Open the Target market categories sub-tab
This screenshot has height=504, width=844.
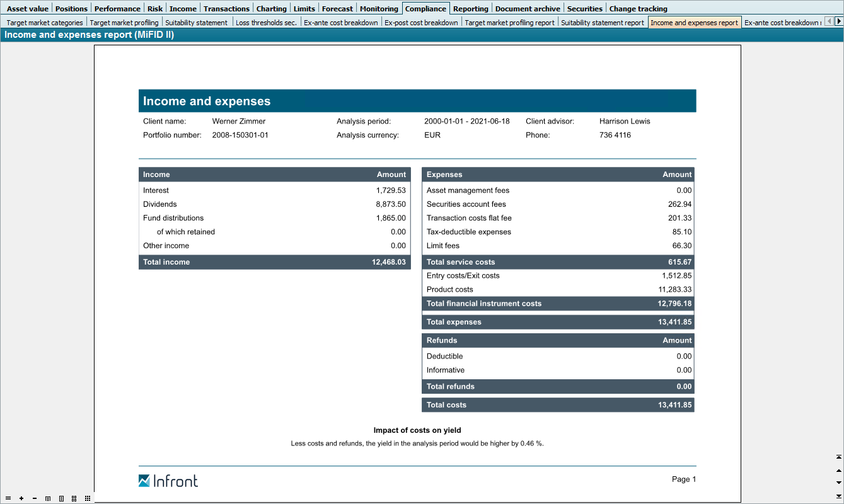tap(45, 23)
